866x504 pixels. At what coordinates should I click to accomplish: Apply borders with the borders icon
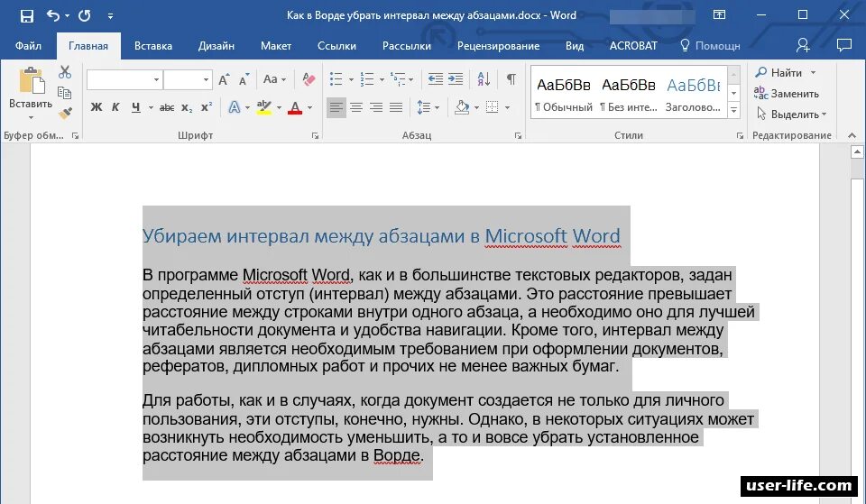tap(492, 107)
